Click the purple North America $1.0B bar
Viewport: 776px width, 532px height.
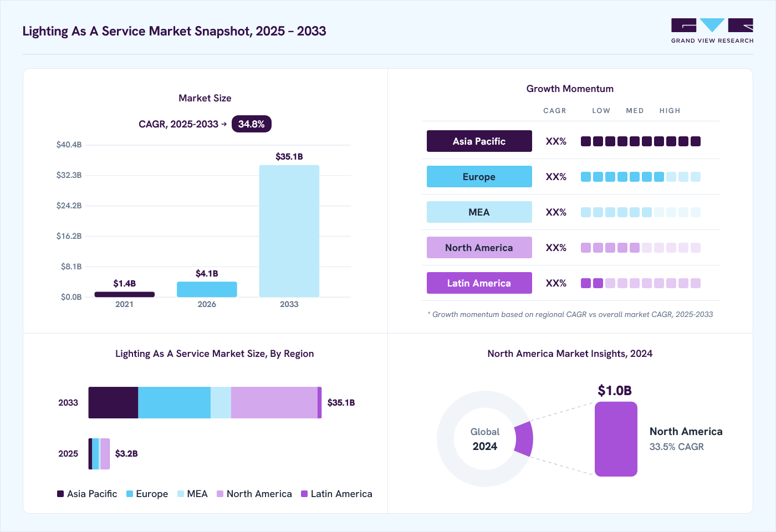[616, 439]
